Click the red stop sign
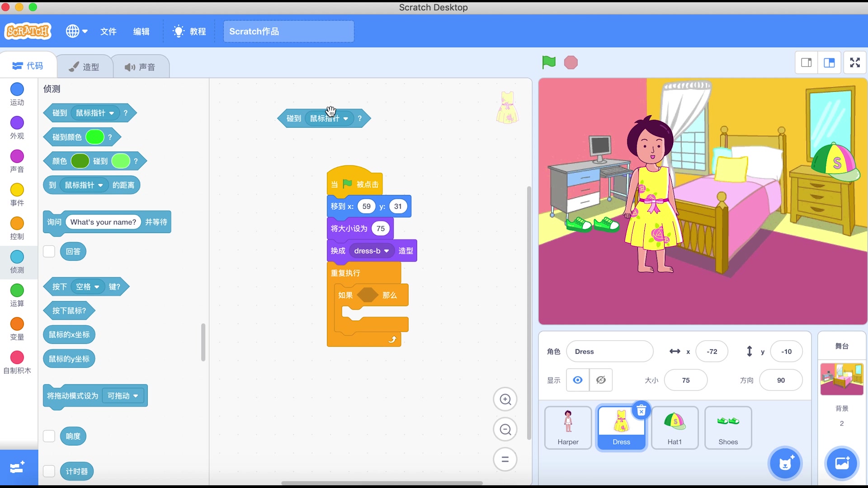The width and height of the screenshot is (868, 488). pyautogui.click(x=571, y=62)
